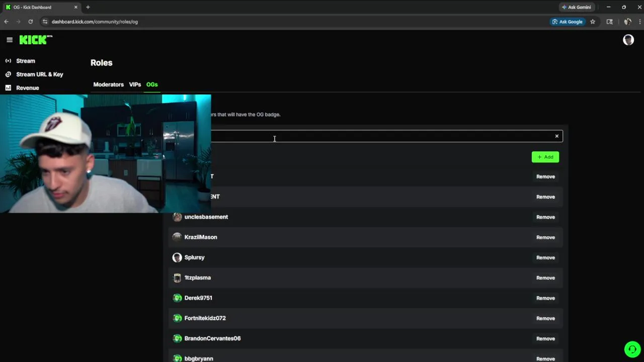Reload the dashboard page
This screenshot has height=362, width=644.
click(31, 22)
